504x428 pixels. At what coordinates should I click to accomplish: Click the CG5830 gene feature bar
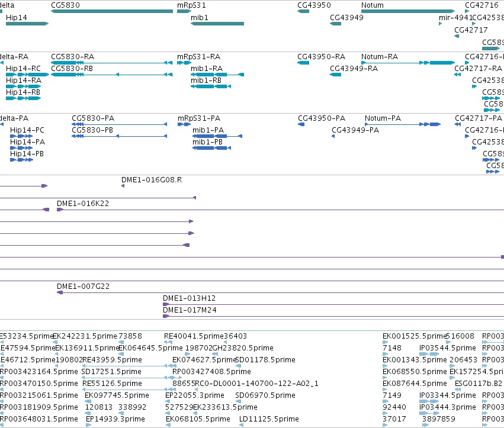112,11
